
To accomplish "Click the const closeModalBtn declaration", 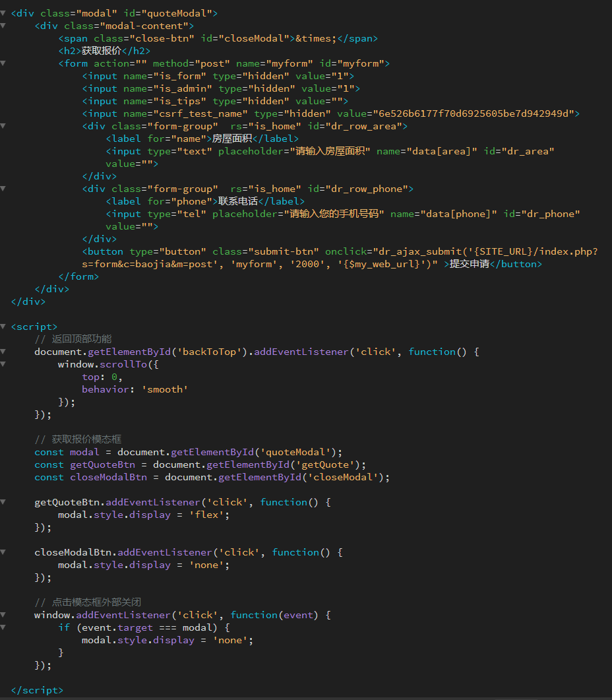I will tap(212, 477).
